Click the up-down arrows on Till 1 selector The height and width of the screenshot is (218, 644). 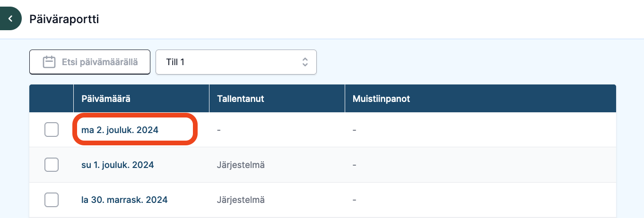tap(305, 62)
